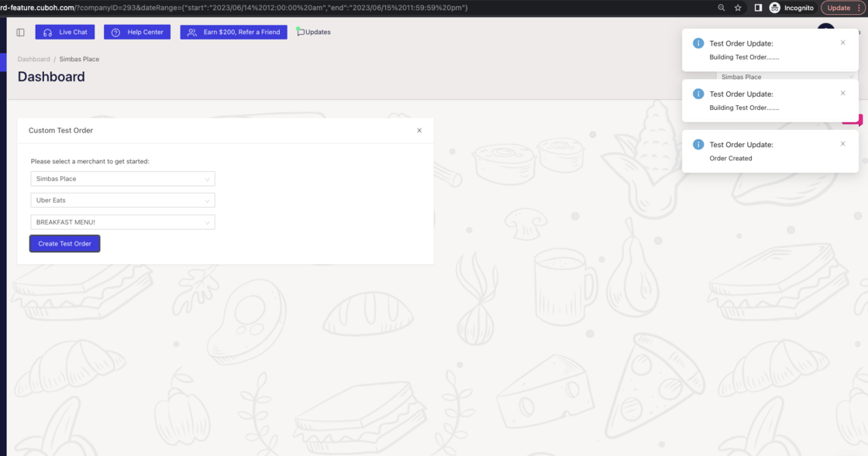This screenshot has width=868, height=456.
Task: Expand the Simbas Place merchant dropdown
Action: (122, 179)
